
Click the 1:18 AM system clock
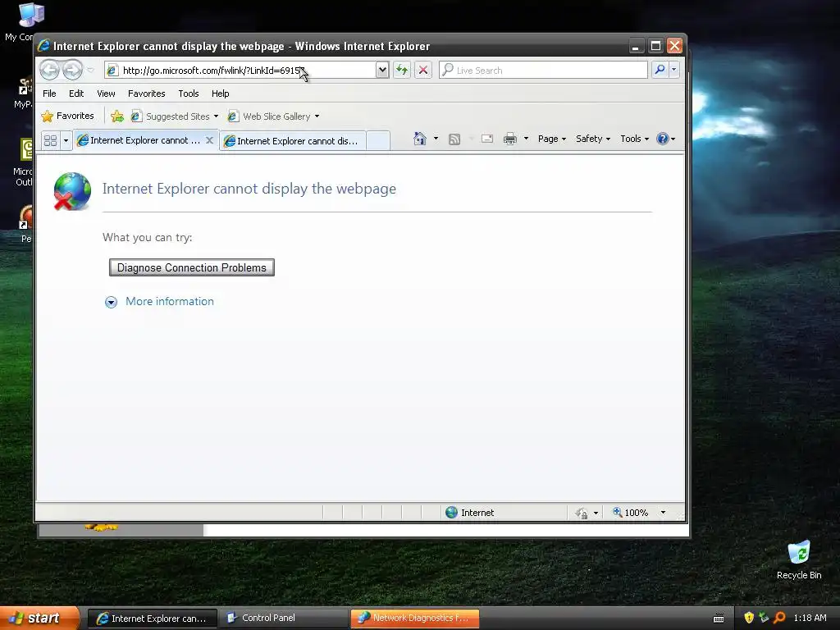click(810, 619)
